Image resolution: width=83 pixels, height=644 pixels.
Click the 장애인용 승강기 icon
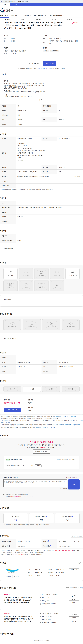[32, 325]
